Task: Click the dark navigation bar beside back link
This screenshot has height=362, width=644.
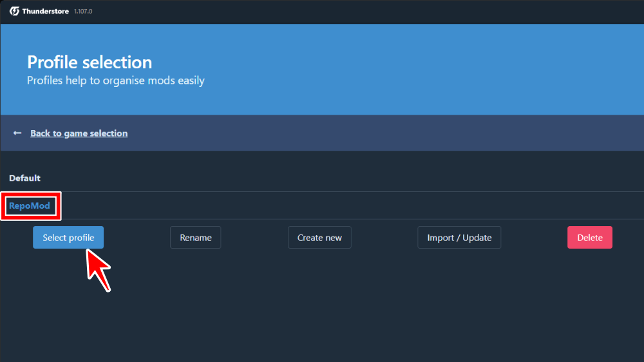Action: pos(386,133)
